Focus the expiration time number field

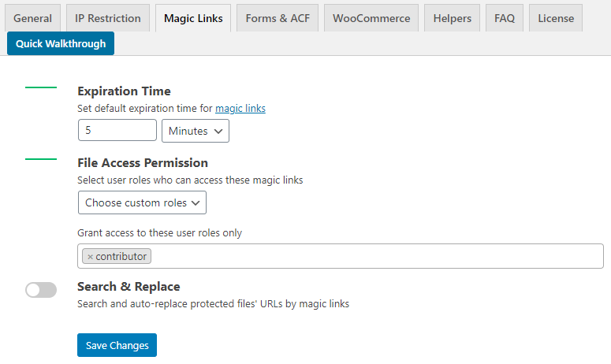click(117, 131)
